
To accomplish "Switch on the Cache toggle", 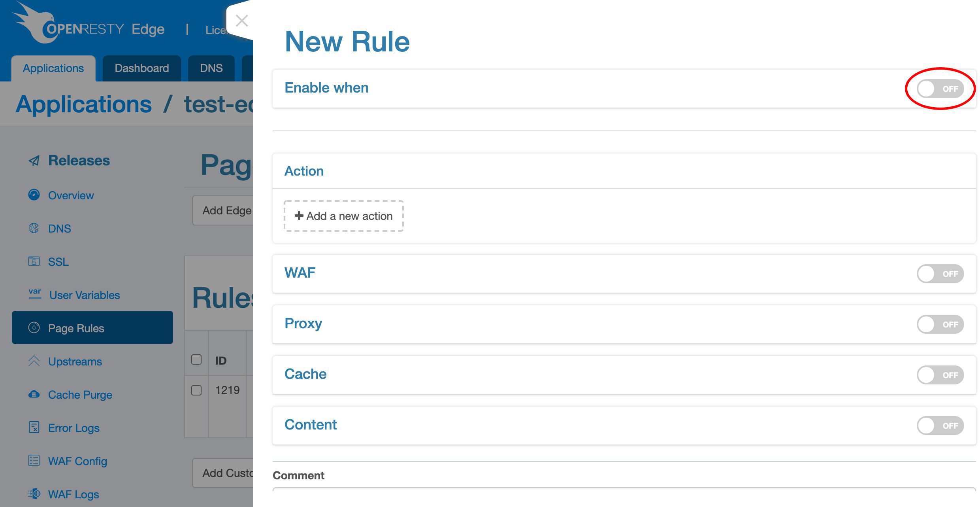I will pos(940,375).
